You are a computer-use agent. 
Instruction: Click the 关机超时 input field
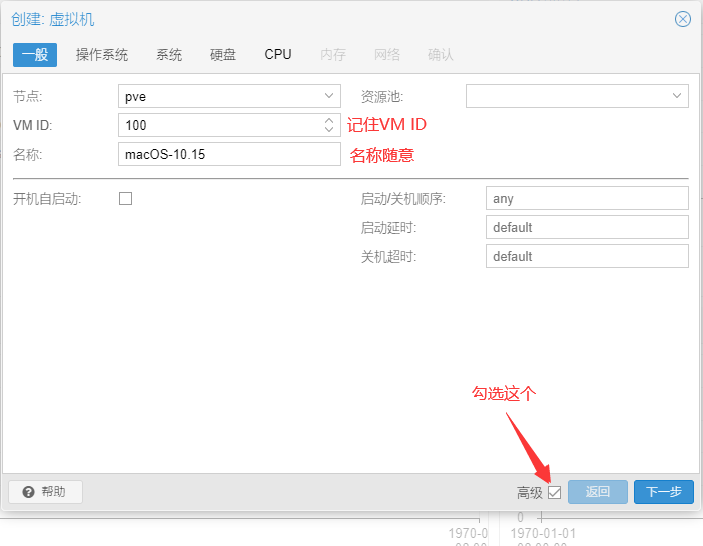point(587,256)
